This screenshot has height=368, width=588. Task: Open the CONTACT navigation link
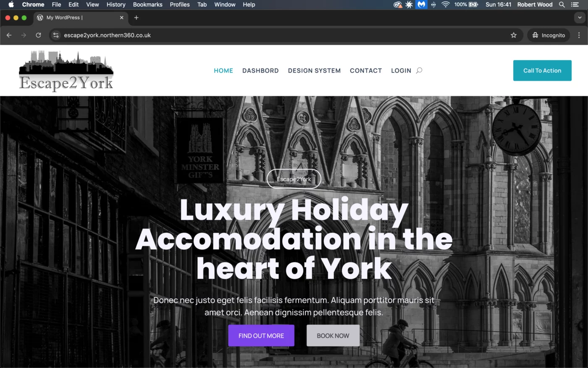[x=366, y=71]
